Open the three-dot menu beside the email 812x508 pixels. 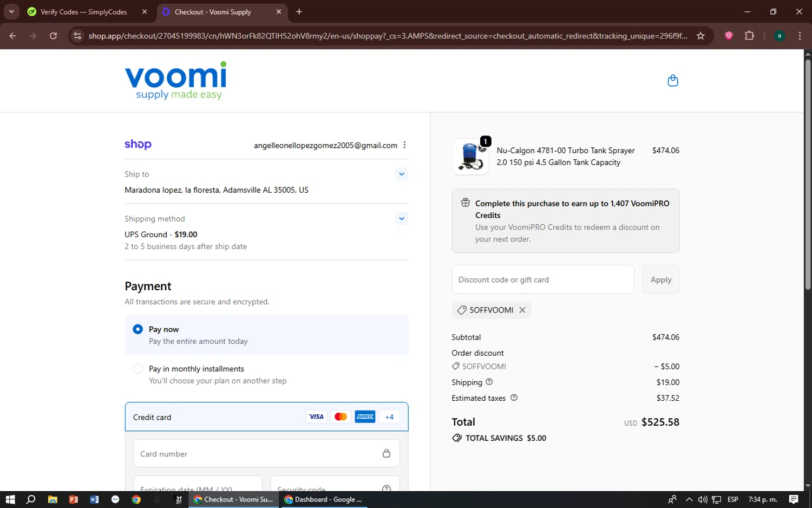(x=404, y=145)
